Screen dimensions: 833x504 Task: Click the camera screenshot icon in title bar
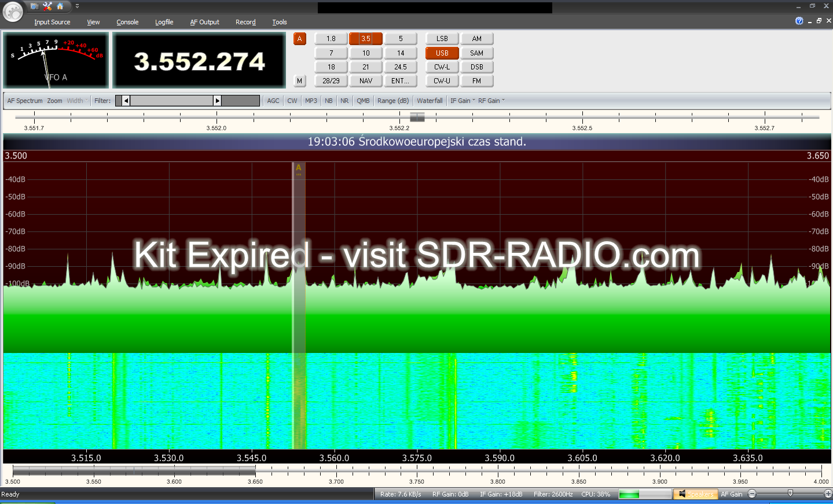point(35,6)
